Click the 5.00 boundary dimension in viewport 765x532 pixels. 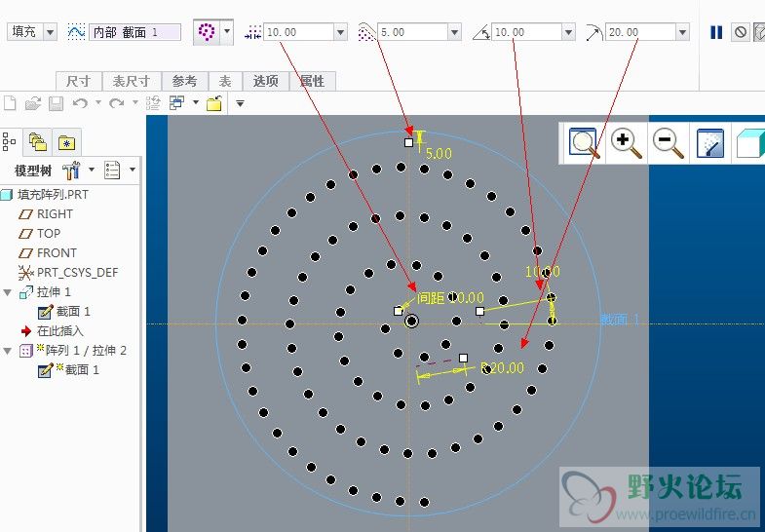[439, 154]
